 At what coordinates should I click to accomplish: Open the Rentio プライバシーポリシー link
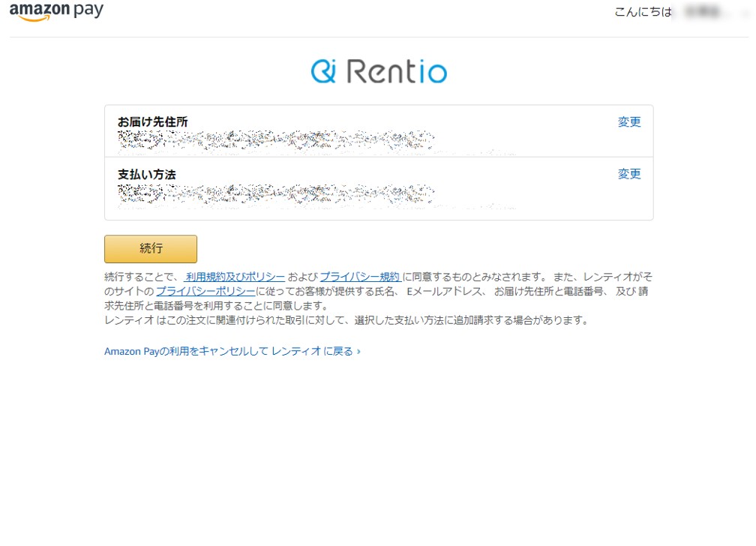(x=205, y=291)
